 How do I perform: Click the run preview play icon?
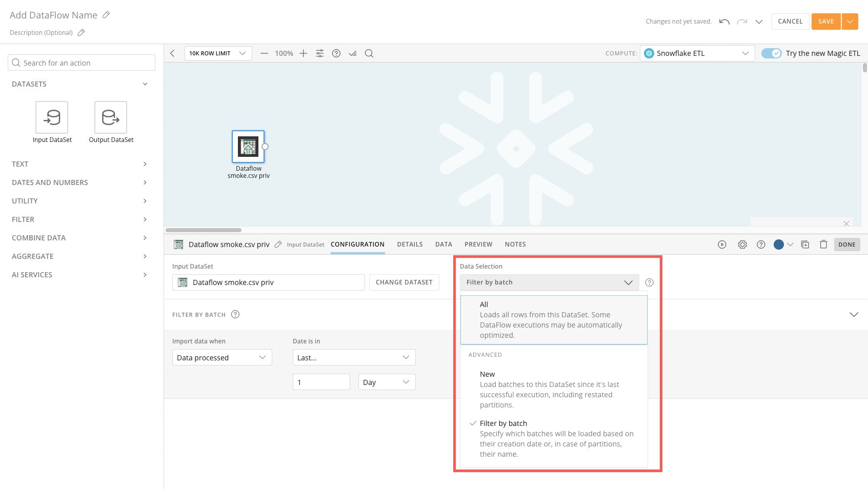[722, 244]
